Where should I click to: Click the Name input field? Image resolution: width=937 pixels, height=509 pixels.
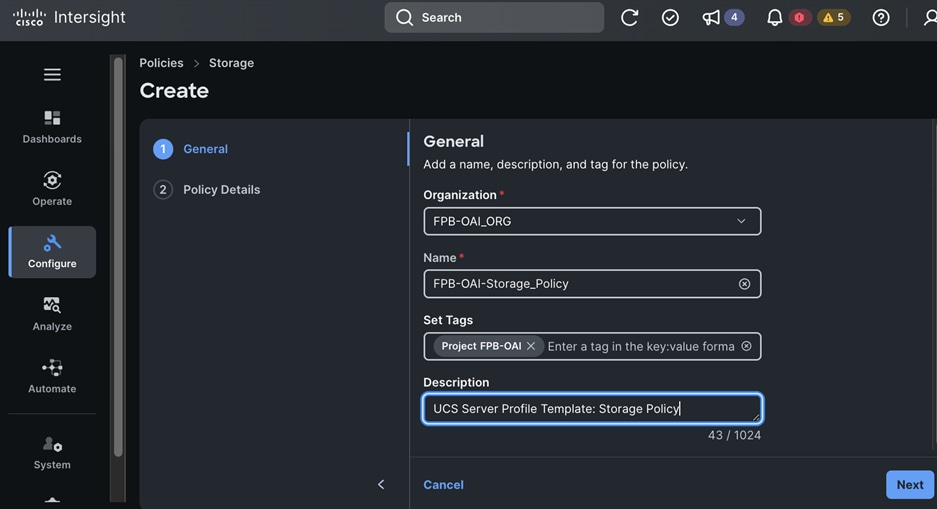point(592,284)
